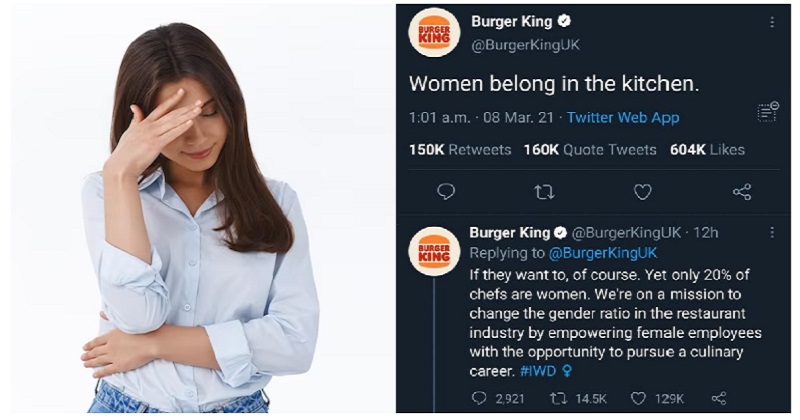
Task: Share the main Burger King tweet
Action: [x=742, y=192]
